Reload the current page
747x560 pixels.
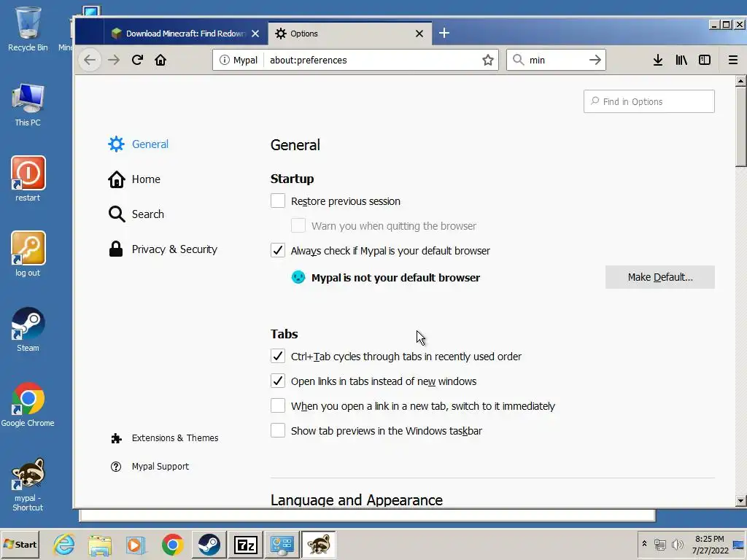(x=137, y=60)
